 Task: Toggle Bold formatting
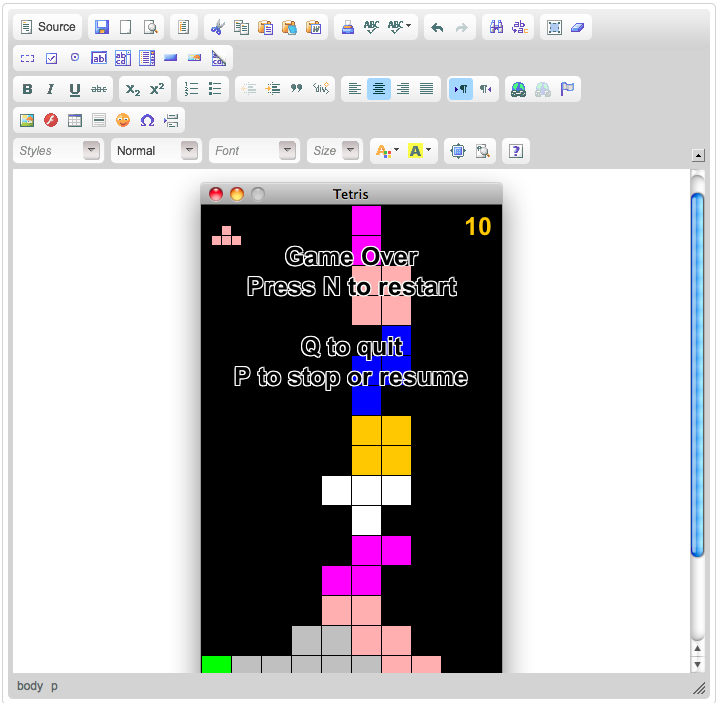tap(27, 89)
